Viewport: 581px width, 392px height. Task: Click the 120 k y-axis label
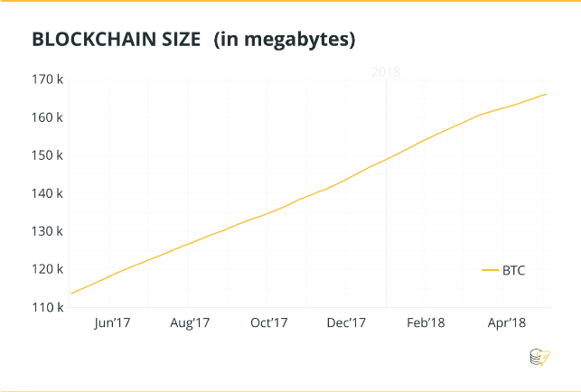(x=47, y=269)
